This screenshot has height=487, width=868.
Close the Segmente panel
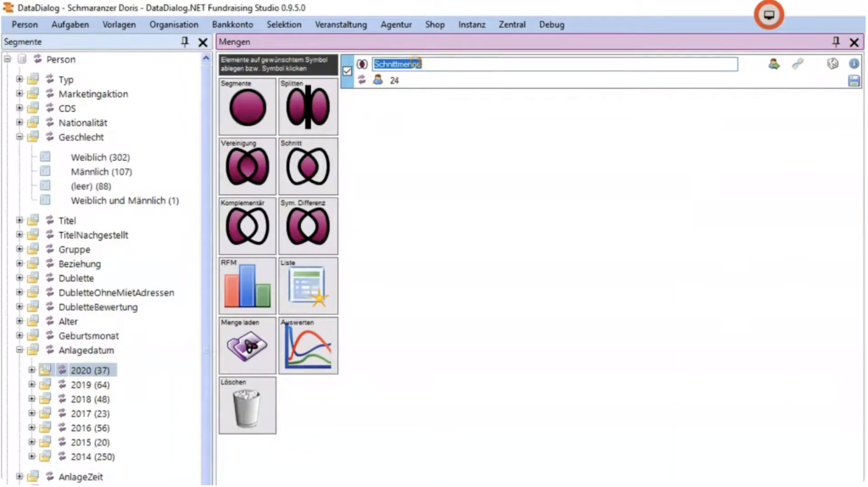point(203,42)
